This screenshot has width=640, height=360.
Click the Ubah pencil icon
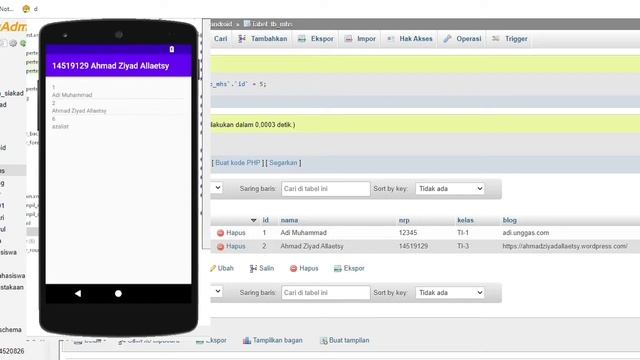pos(213,268)
